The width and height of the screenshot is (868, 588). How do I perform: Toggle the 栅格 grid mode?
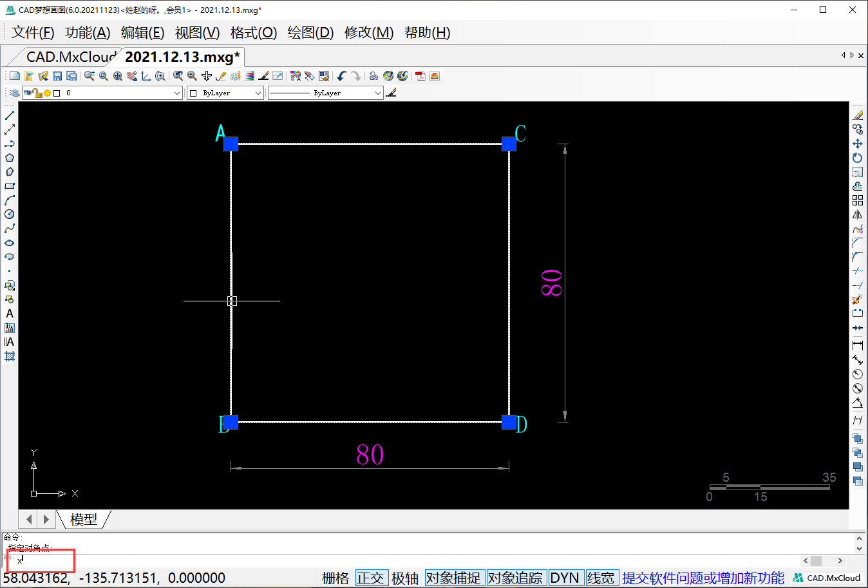pyautogui.click(x=335, y=578)
